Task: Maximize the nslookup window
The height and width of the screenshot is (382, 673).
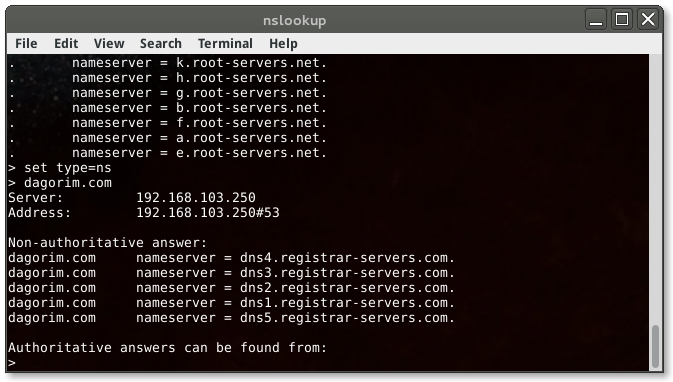Action: 622,20
